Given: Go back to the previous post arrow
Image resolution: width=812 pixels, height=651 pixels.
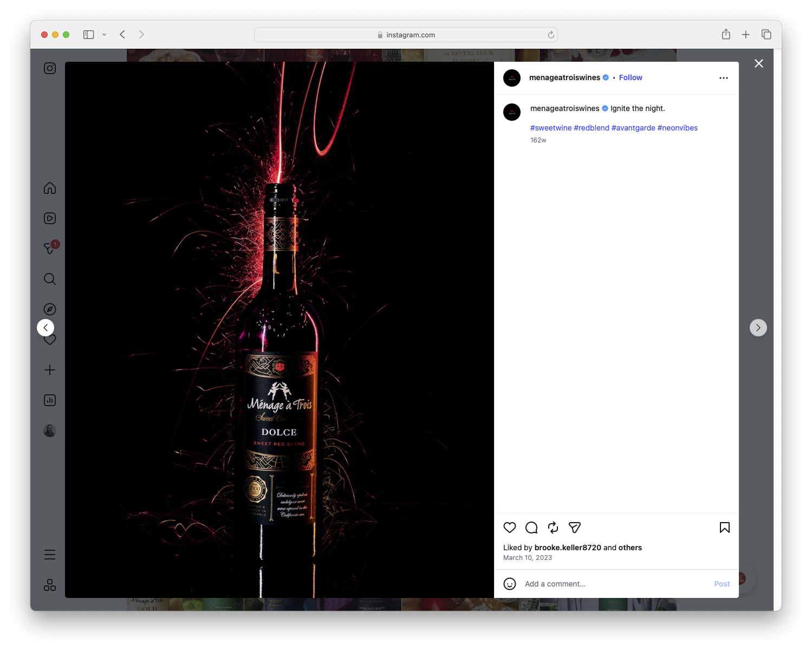Looking at the screenshot, I should tap(46, 327).
